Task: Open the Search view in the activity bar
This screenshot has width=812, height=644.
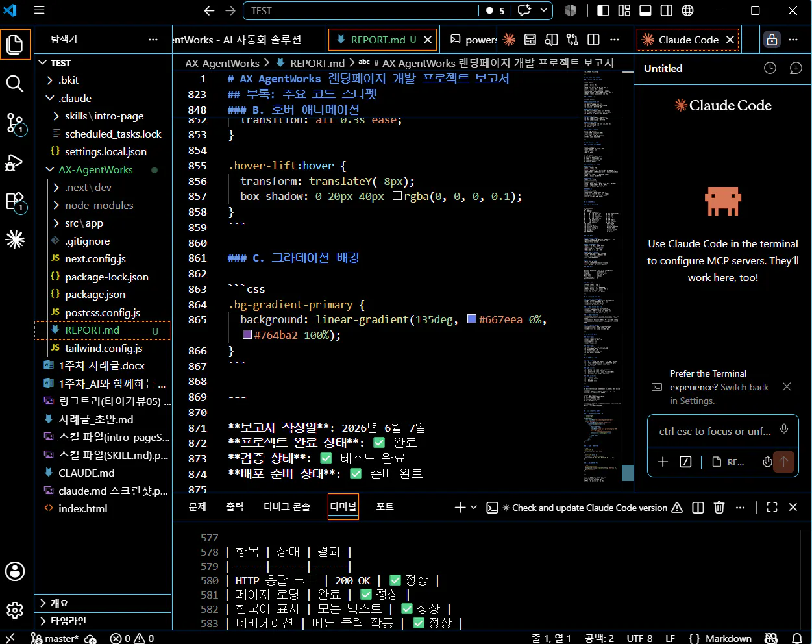Action: coord(15,83)
